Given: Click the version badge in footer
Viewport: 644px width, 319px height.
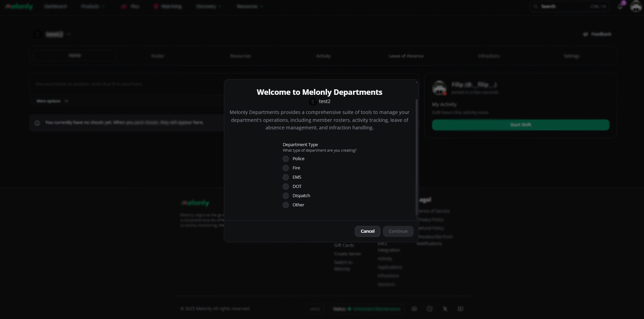Looking at the screenshot, I should [x=315, y=309].
